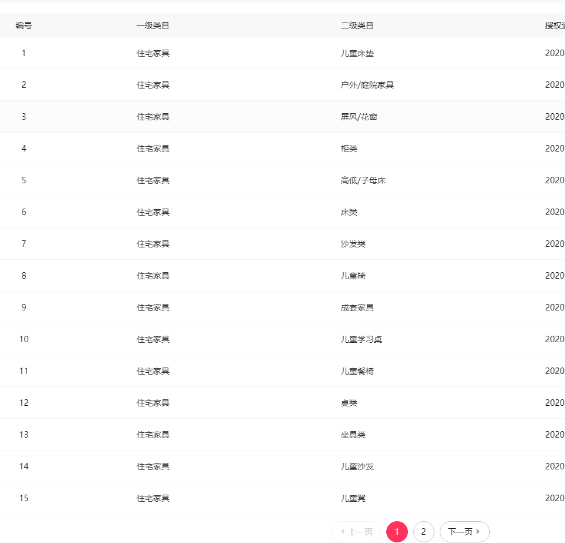Viewport: 565px width, 543px height.
Task: Select the 床类 category cell
Action: pos(349,212)
